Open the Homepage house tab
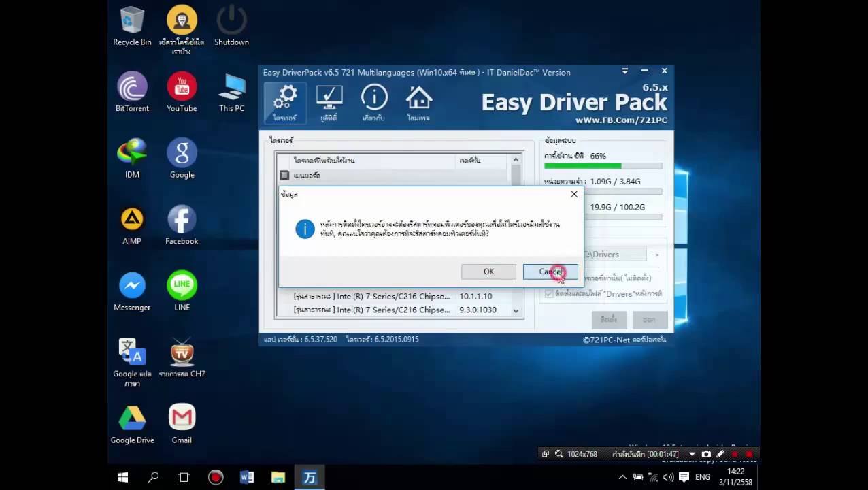The height and width of the screenshot is (490, 868). pos(419,103)
